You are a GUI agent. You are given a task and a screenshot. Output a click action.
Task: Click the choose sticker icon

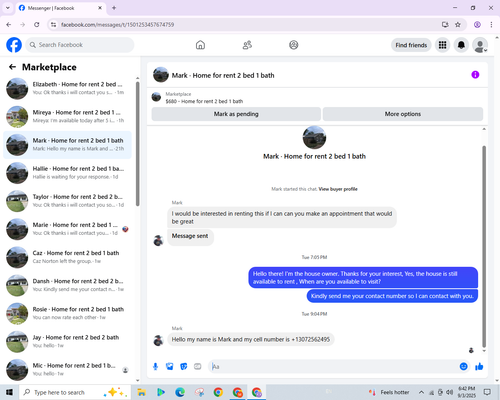[x=184, y=367]
